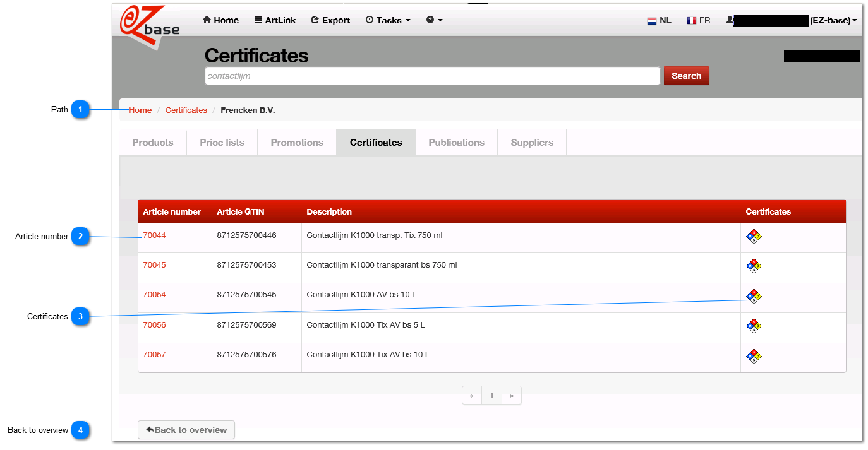Open article number 70045
The image size is (868, 450).
coord(154,264)
